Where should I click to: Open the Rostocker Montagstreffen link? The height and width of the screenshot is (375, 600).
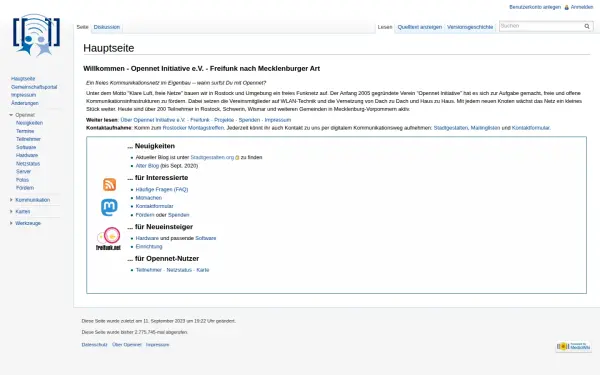click(x=193, y=128)
